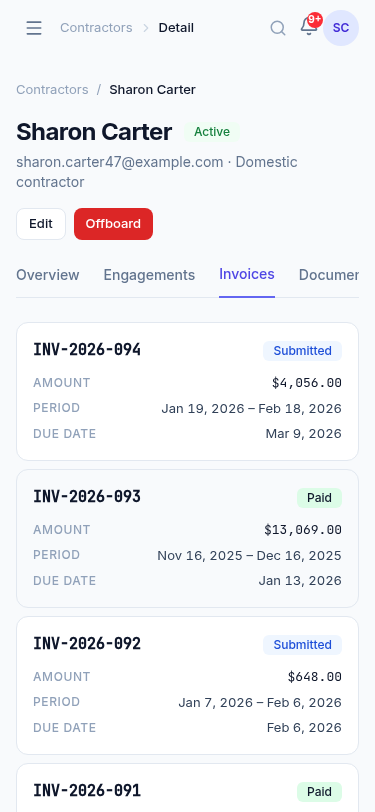Open the SC user avatar menu
375x812 pixels.
tap(341, 28)
